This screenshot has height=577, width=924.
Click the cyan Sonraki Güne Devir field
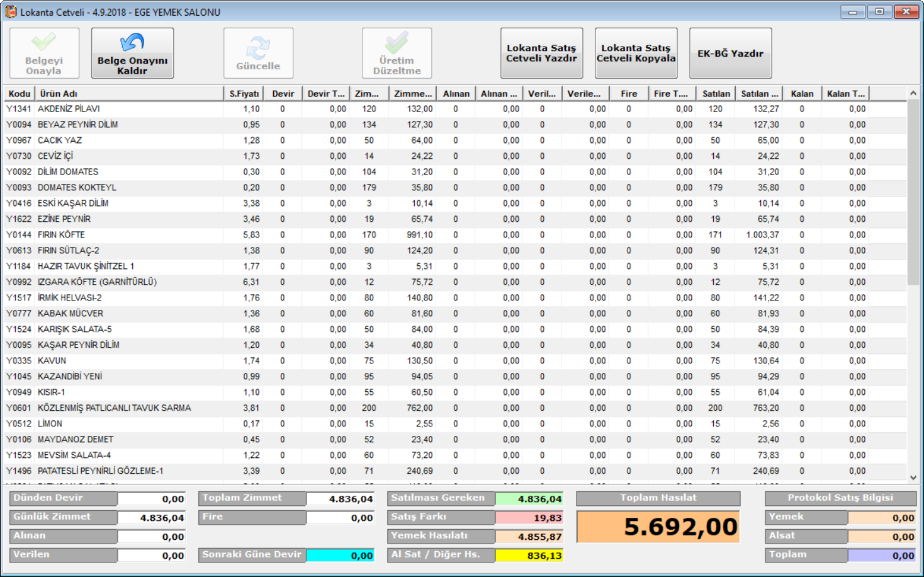[341, 556]
